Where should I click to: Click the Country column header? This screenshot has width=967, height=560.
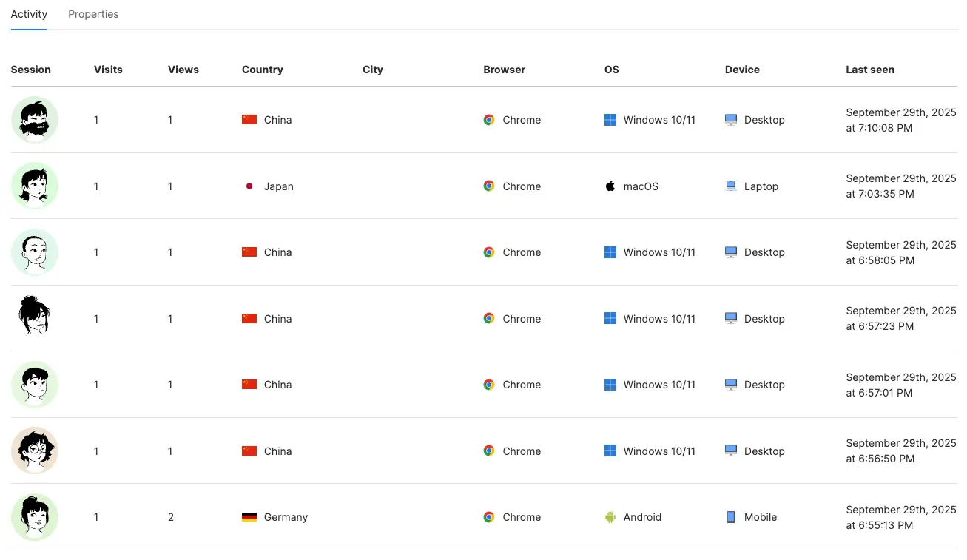263,70
